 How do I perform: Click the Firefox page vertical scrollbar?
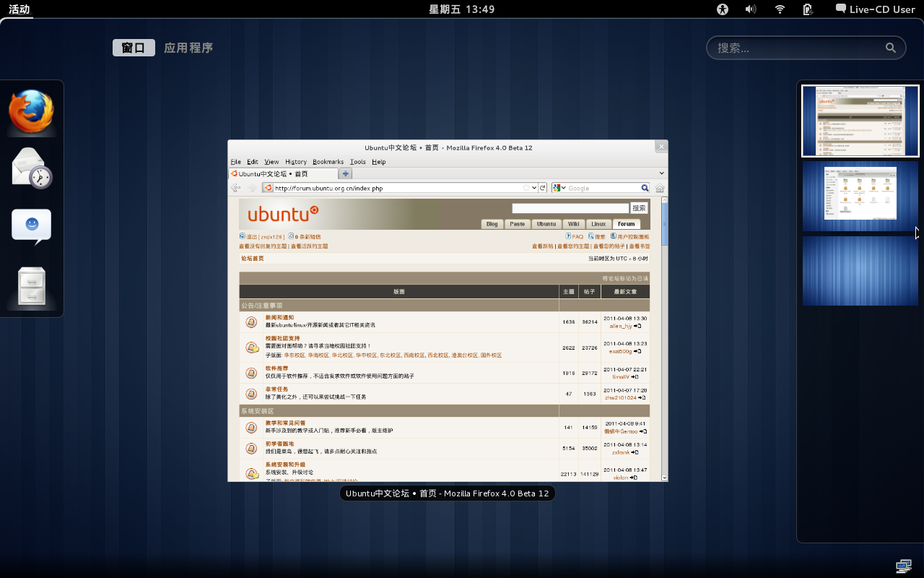(665, 338)
